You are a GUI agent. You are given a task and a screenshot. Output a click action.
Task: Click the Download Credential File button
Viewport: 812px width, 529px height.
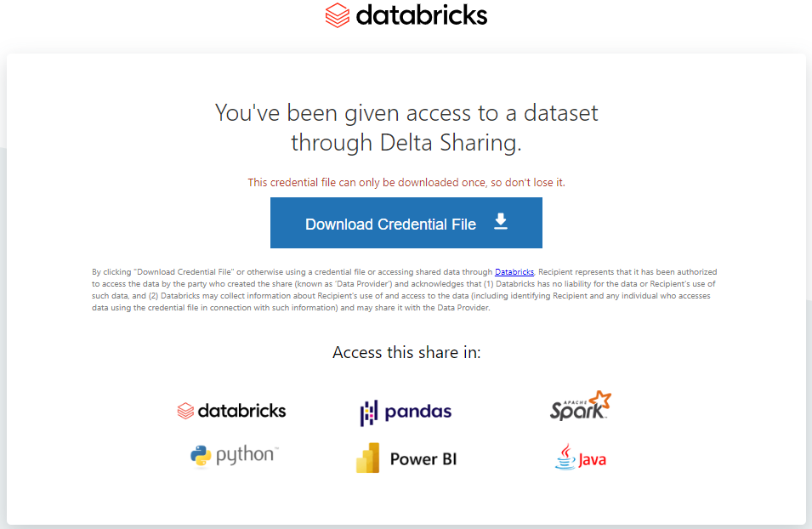[406, 223]
